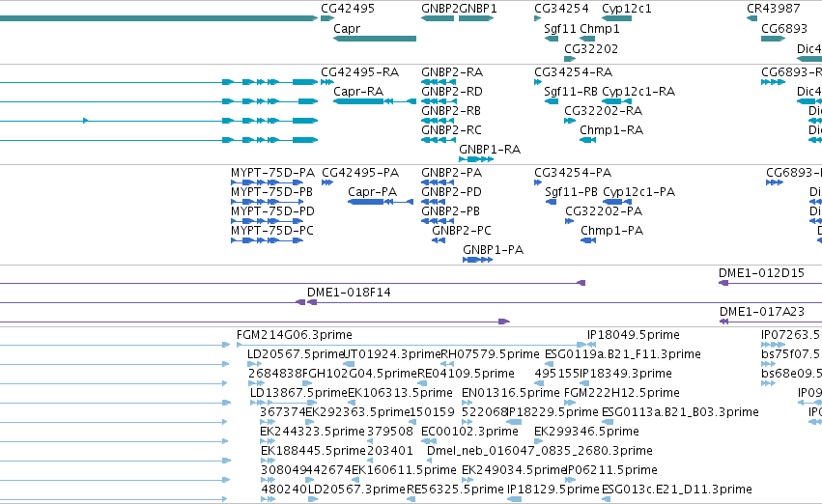This screenshot has width=822, height=504.
Task: Open the FGM222H12.5prime EST label
Action: click(x=622, y=393)
